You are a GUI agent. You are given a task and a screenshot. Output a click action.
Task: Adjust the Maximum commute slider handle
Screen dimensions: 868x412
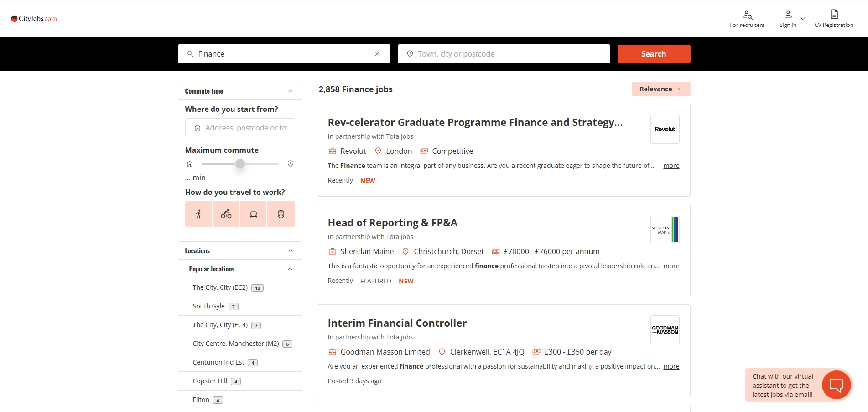point(240,164)
